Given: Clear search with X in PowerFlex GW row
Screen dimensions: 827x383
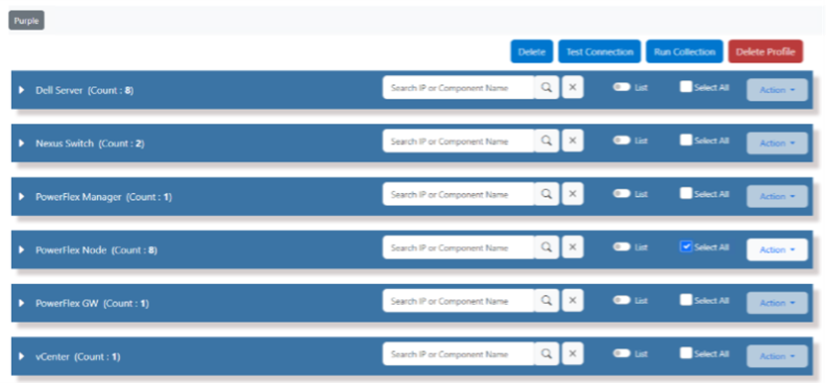Looking at the screenshot, I should point(573,301).
